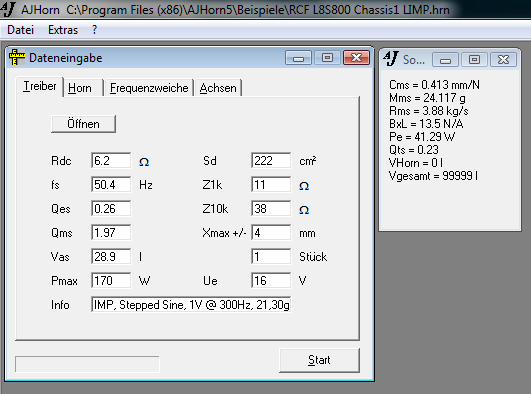This screenshot has height=394, width=531.
Task: Click the Qes input field
Action: coord(111,209)
